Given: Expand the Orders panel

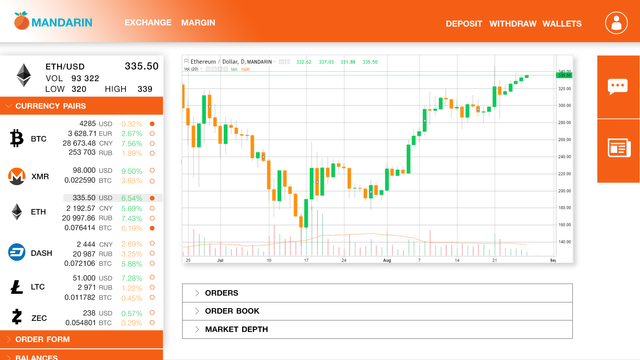Looking at the screenshot, I should pyautogui.click(x=377, y=293).
